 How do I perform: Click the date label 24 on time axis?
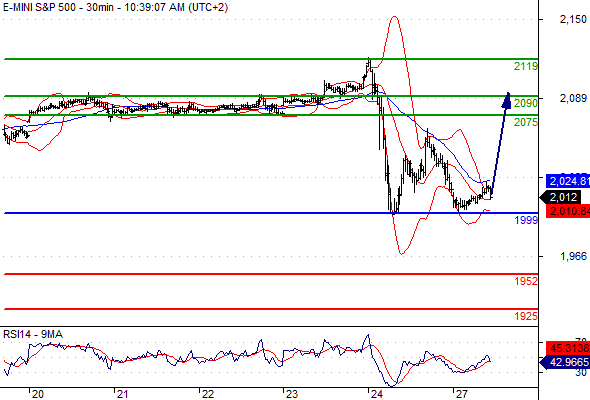point(377,394)
